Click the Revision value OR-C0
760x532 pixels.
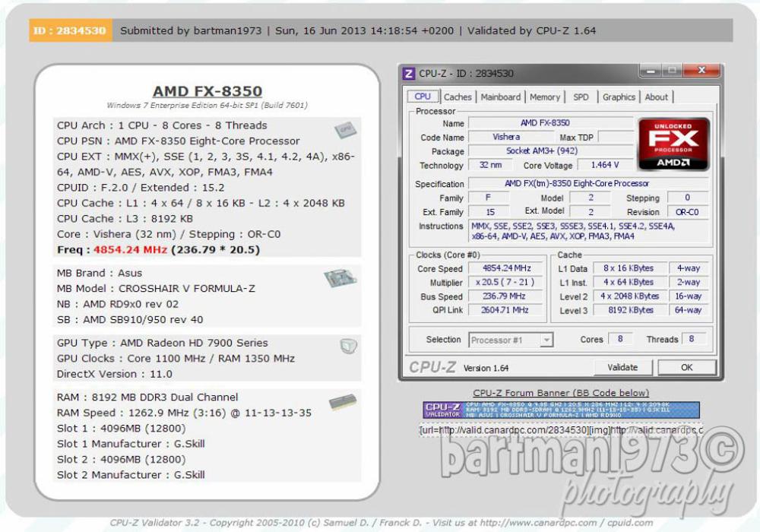click(x=688, y=212)
